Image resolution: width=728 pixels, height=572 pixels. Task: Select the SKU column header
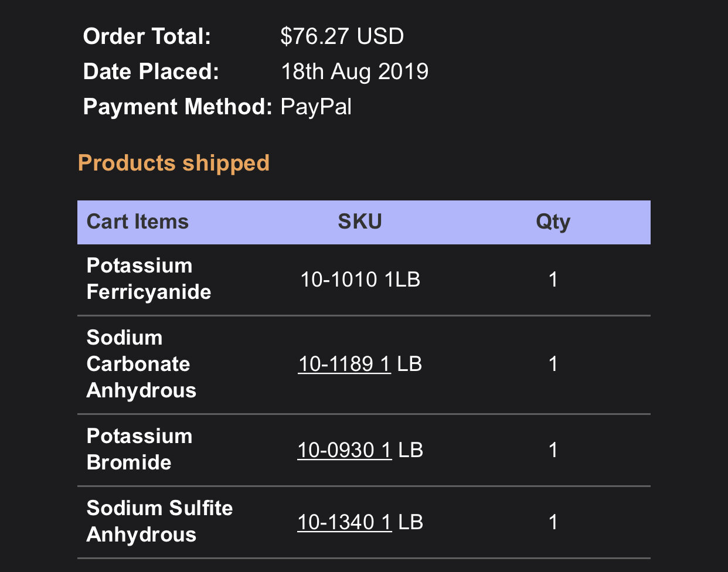pos(360,222)
